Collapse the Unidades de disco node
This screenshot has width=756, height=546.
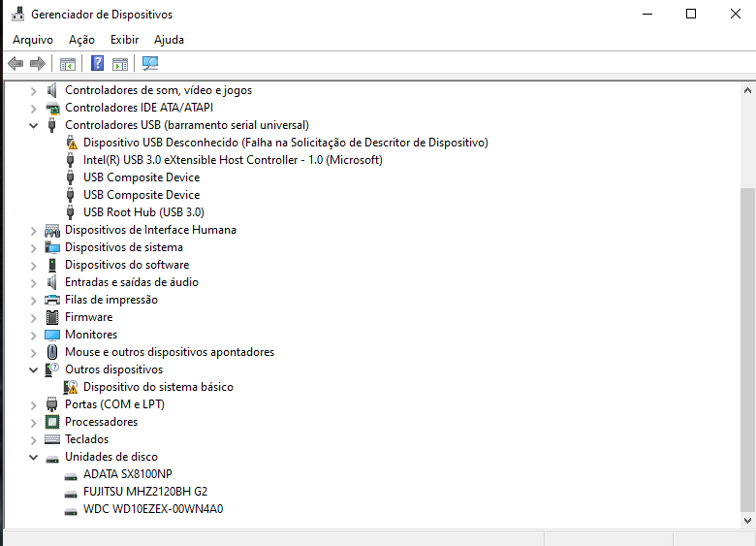pyautogui.click(x=33, y=457)
